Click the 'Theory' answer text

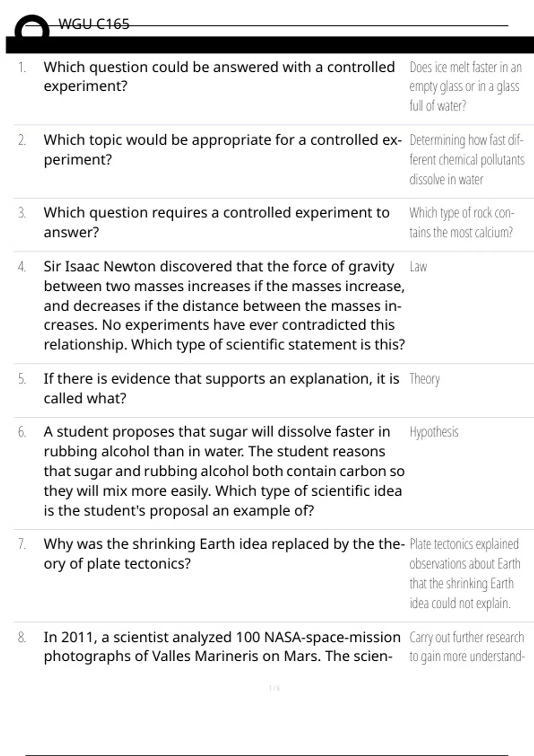[x=425, y=379]
